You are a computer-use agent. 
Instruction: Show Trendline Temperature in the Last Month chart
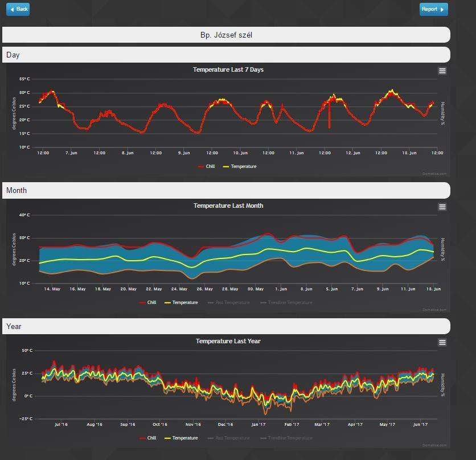[286, 302]
